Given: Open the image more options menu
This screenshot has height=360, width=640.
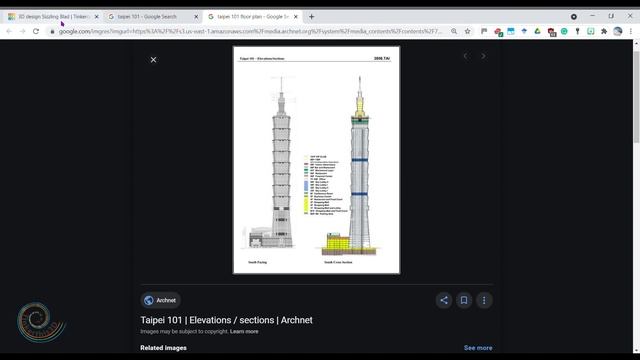Looking at the screenshot, I should (484, 300).
